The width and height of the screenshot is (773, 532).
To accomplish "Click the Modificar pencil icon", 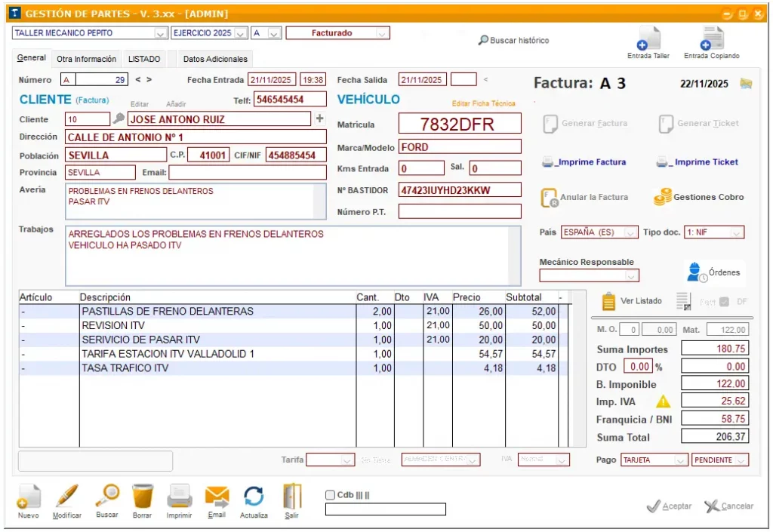I will click(x=67, y=497).
